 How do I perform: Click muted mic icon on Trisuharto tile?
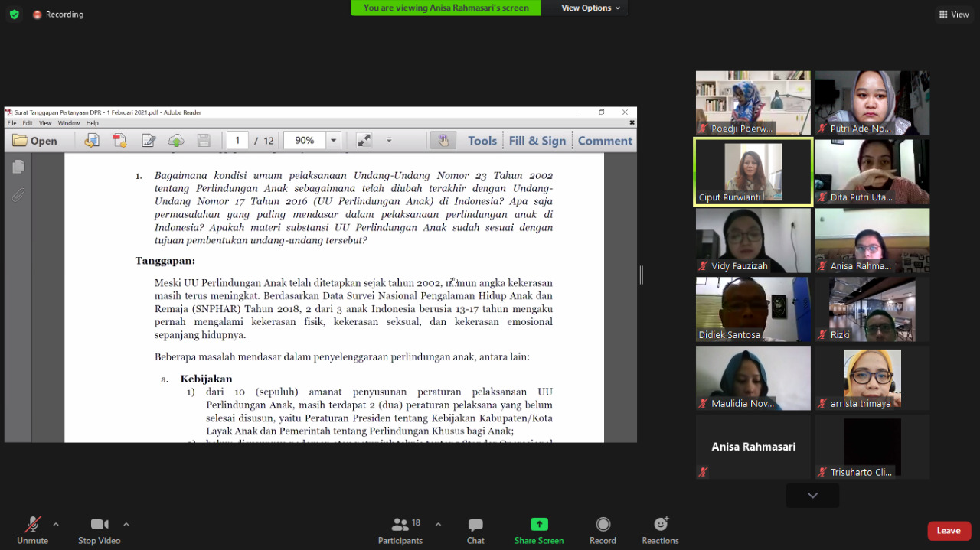tap(822, 472)
